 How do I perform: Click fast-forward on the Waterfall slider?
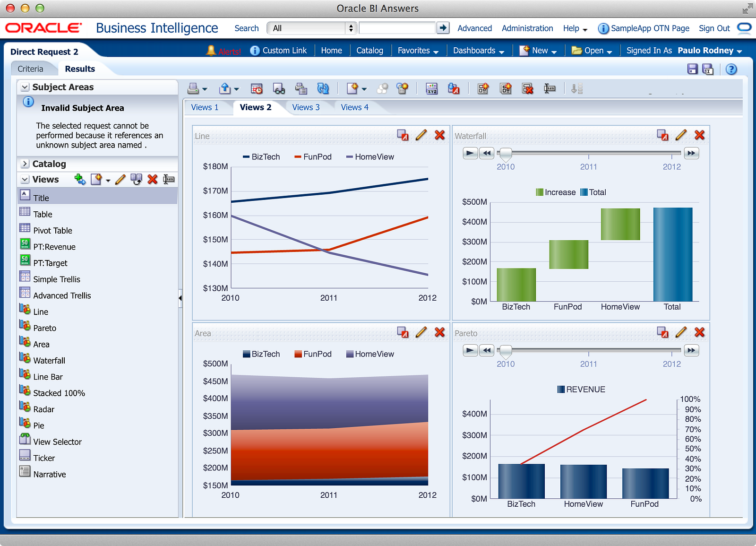click(691, 153)
